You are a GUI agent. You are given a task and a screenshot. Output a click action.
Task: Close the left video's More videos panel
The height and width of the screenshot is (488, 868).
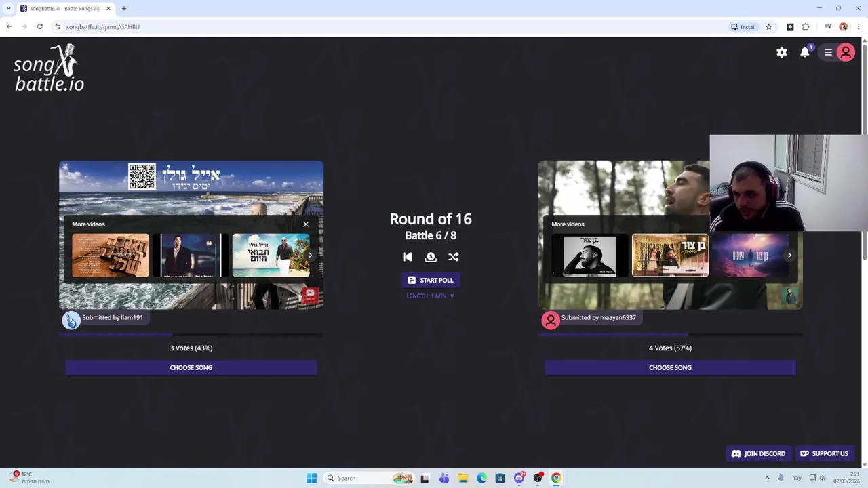pos(306,224)
